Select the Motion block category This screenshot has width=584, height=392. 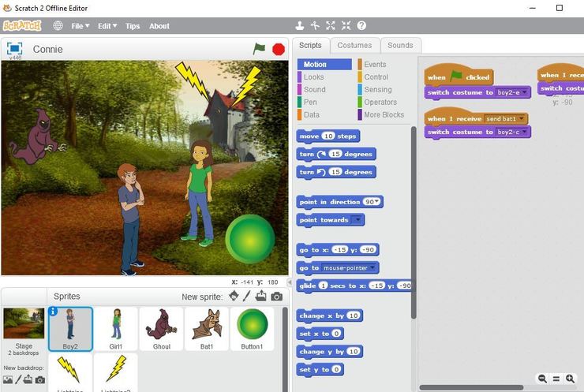click(324, 65)
